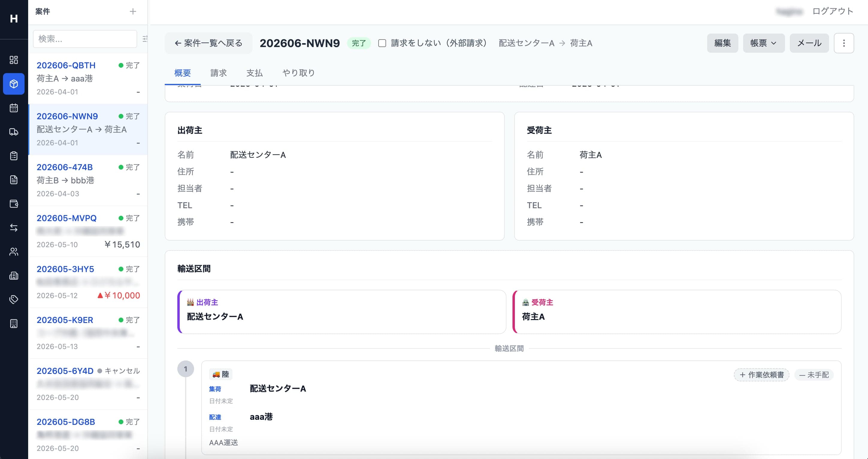
Task: Click キャンセル status on 202605-6Y4D
Action: click(119, 371)
